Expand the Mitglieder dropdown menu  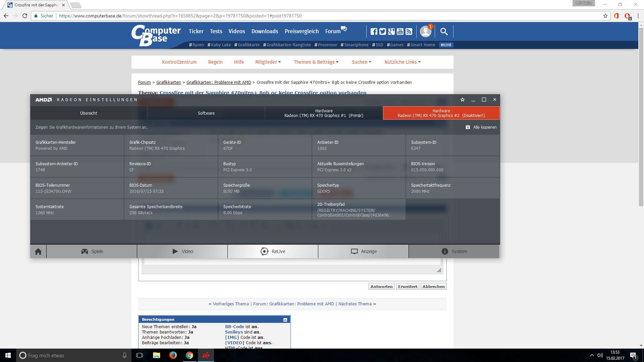(x=268, y=62)
